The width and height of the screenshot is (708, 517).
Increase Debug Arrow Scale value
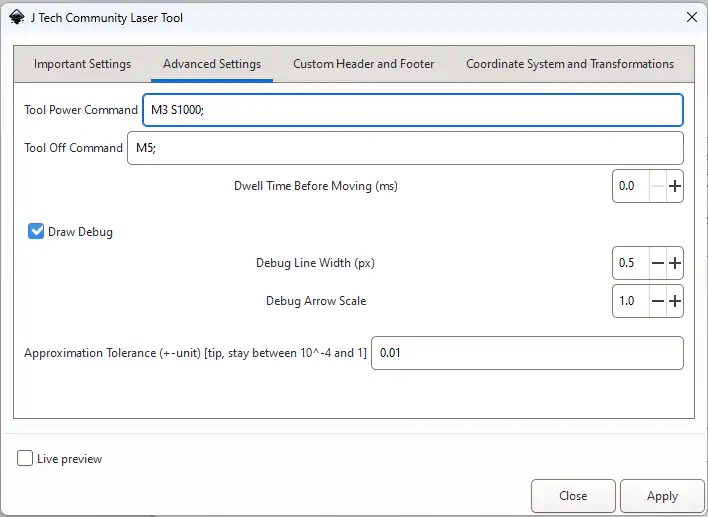tap(675, 301)
